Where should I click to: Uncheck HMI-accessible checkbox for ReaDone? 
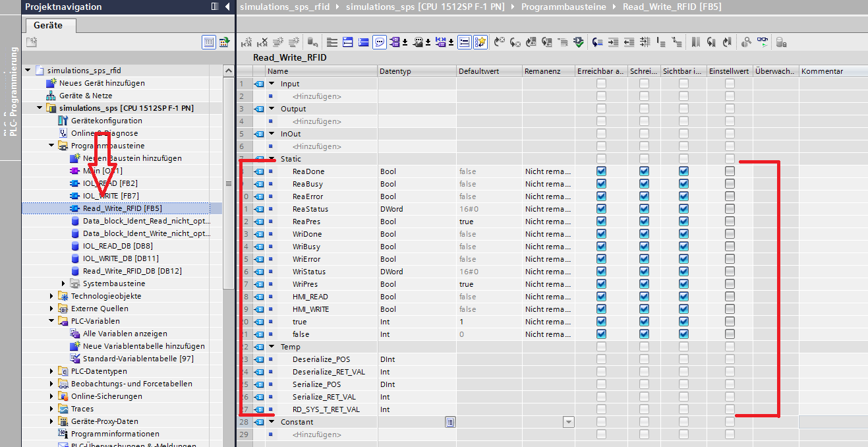[x=601, y=171]
